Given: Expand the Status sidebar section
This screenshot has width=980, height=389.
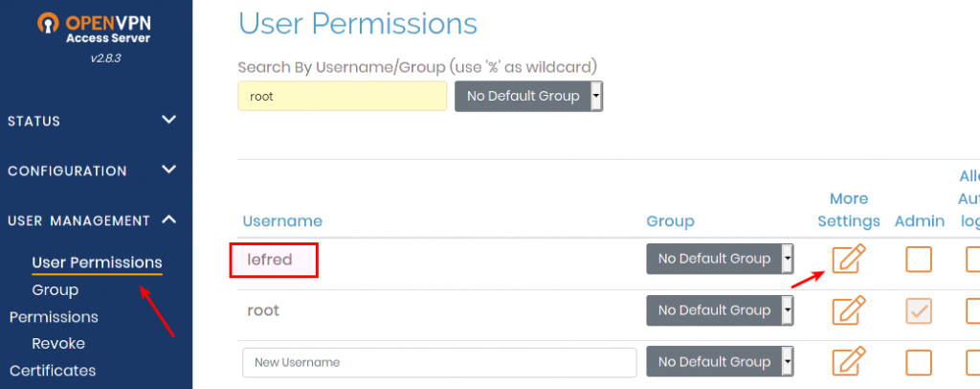Looking at the screenshot, I should pyautogui.click(x=93, y=121).
